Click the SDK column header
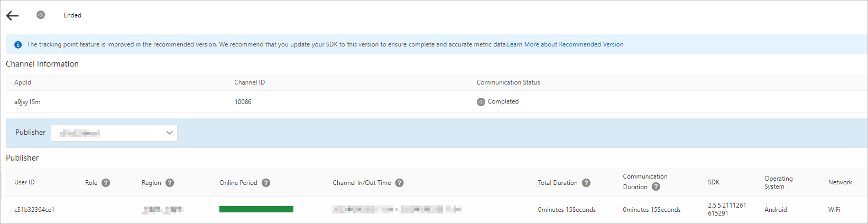Viewport: 868px width, 224px height. [714, 182]
